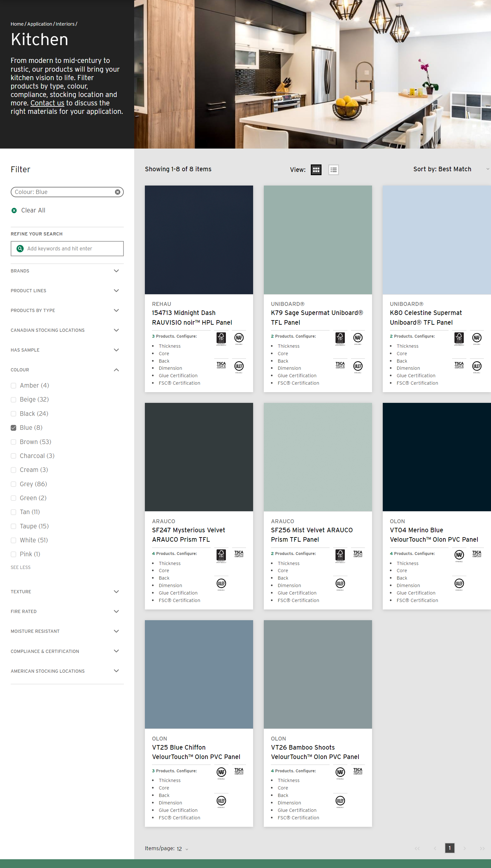Viewport: 491px width, 868px height.
Task: Go to Home breadcrumb
Action: pyautogui.click(x=17, y=24)
